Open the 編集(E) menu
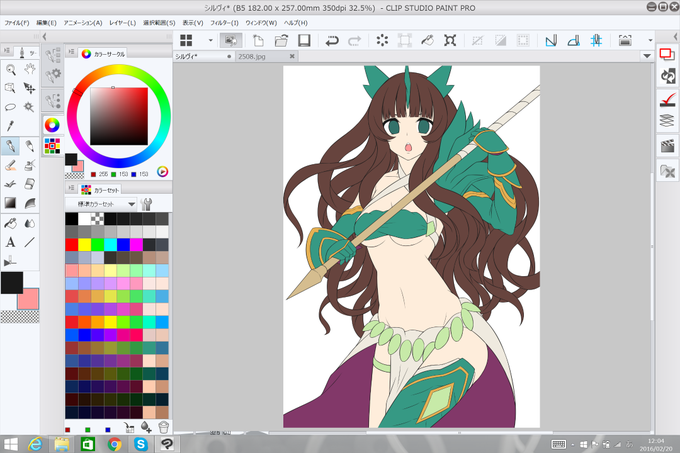680x453 pixels. [46, 23]
